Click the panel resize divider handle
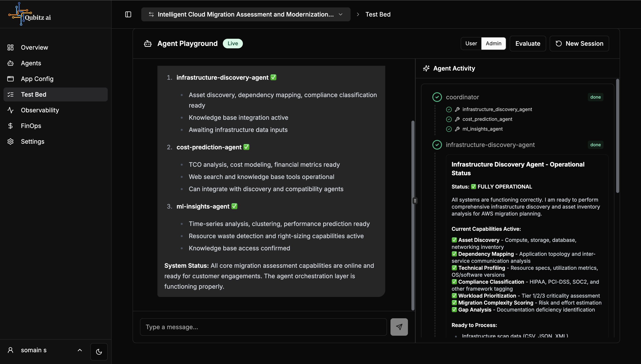Viewport: 641px width, 364px height. (x=415, y=201)
